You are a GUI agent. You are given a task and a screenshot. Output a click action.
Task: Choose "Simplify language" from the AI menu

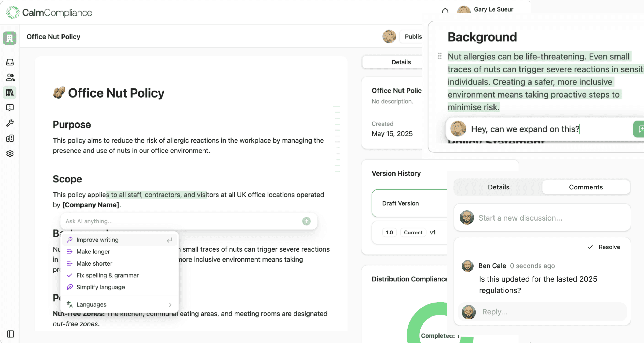101,287
